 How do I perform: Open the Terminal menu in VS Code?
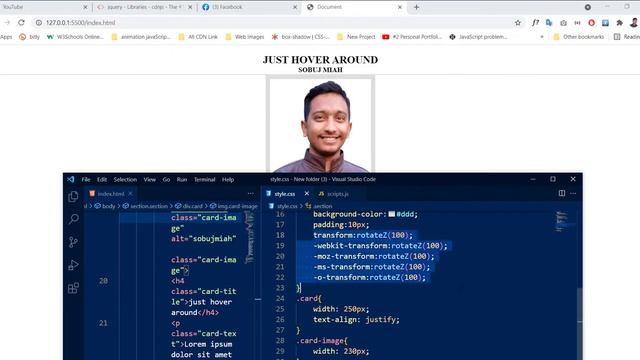coord(204,180)
